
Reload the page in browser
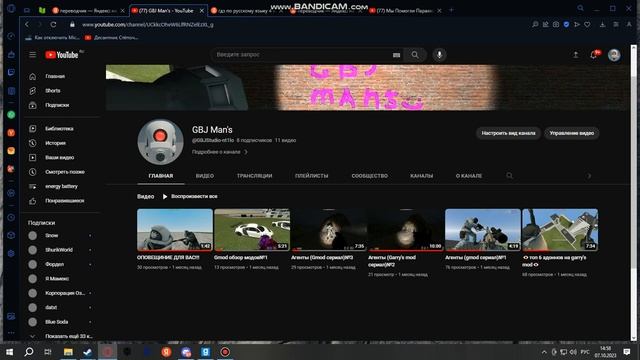click(x=53, y=24)
